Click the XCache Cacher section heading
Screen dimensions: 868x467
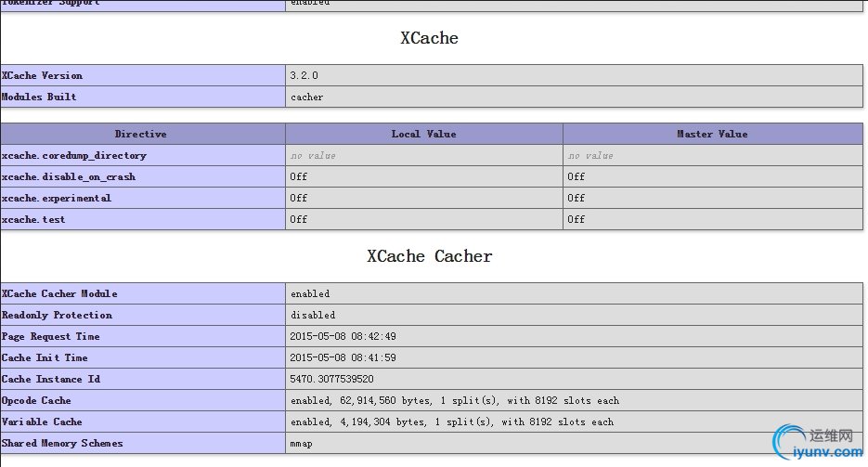pos(429,256)
